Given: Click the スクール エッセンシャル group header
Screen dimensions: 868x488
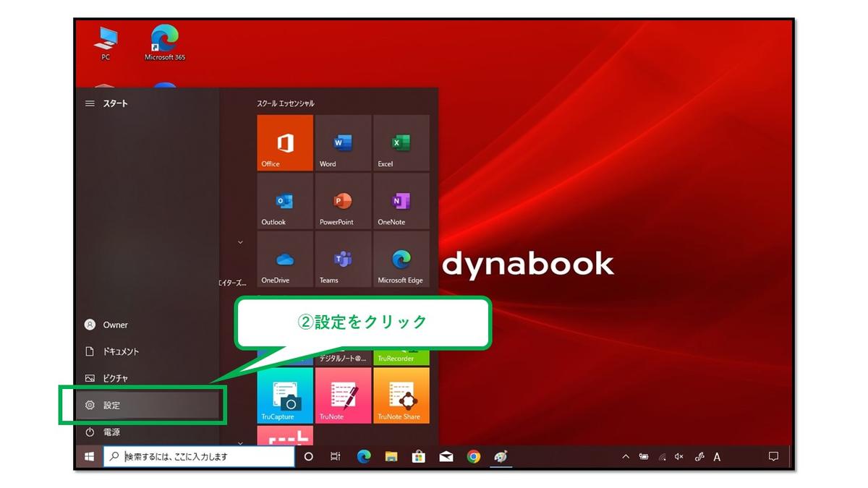Looking at the screenshot, I should click(286, 103).
